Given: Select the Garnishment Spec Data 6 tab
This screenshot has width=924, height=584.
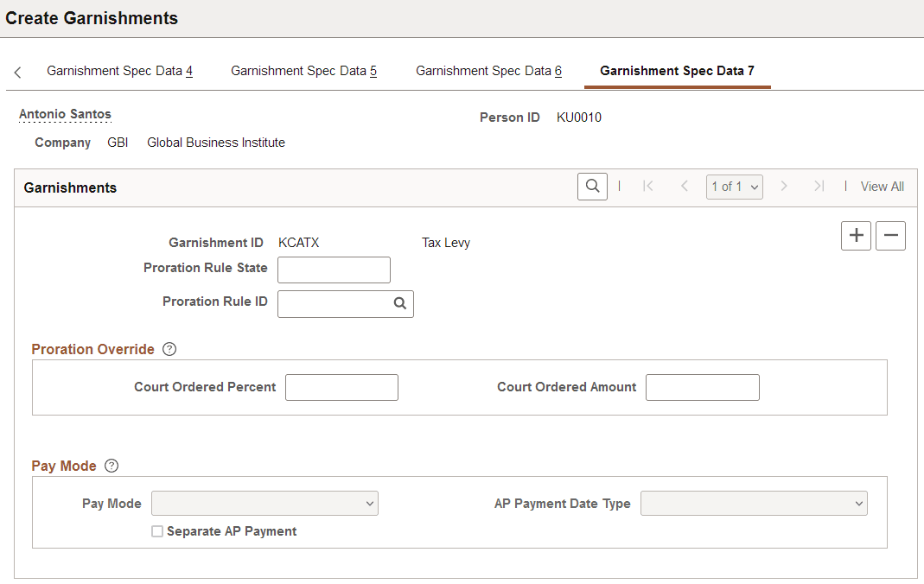Looking at the screenshot, I should tap(488, 70).
